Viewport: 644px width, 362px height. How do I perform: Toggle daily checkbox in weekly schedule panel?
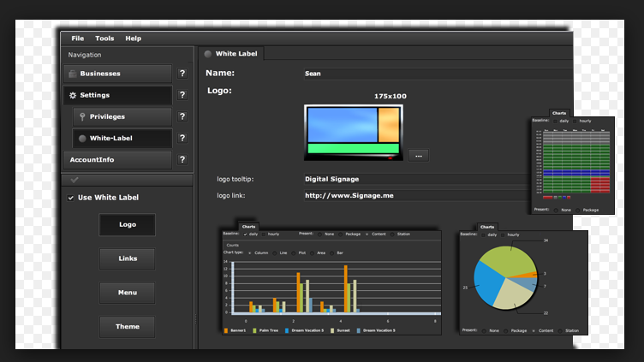coord(555,121)
